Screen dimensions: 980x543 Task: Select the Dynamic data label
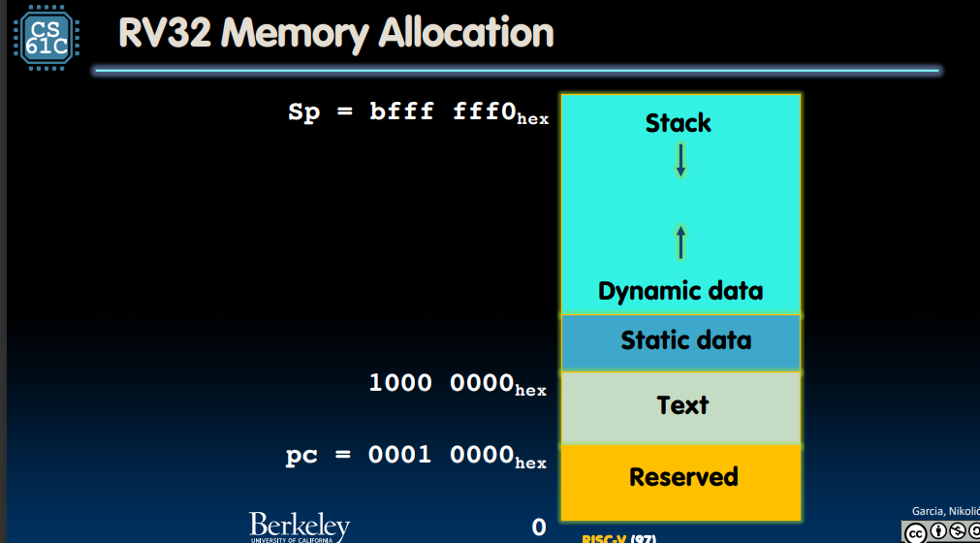pos(680,291)
